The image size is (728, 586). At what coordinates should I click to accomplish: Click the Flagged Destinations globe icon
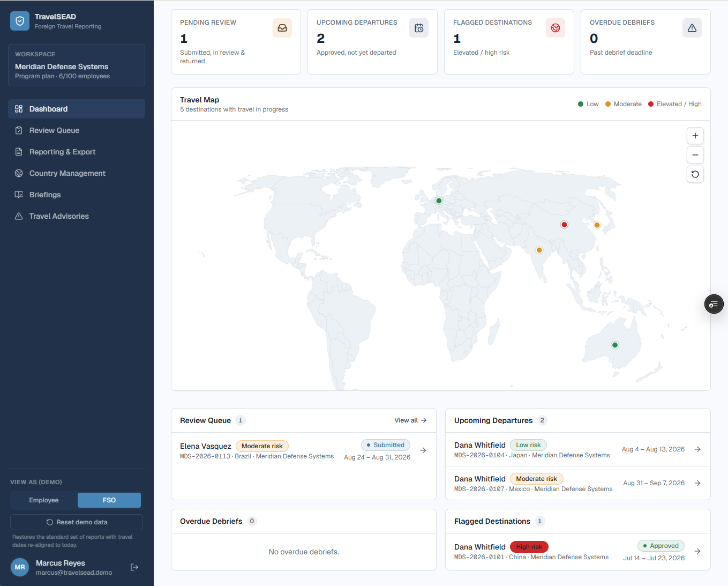click(556, 28)
